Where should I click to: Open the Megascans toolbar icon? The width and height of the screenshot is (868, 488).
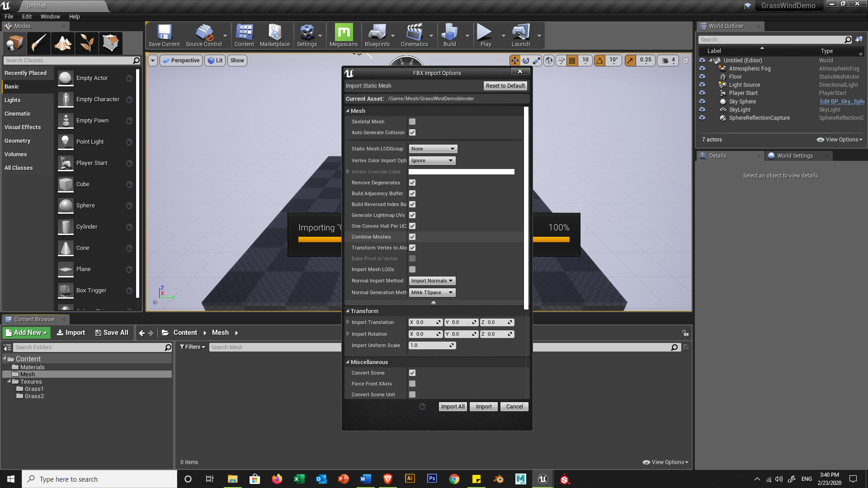[x=343, y=35]
